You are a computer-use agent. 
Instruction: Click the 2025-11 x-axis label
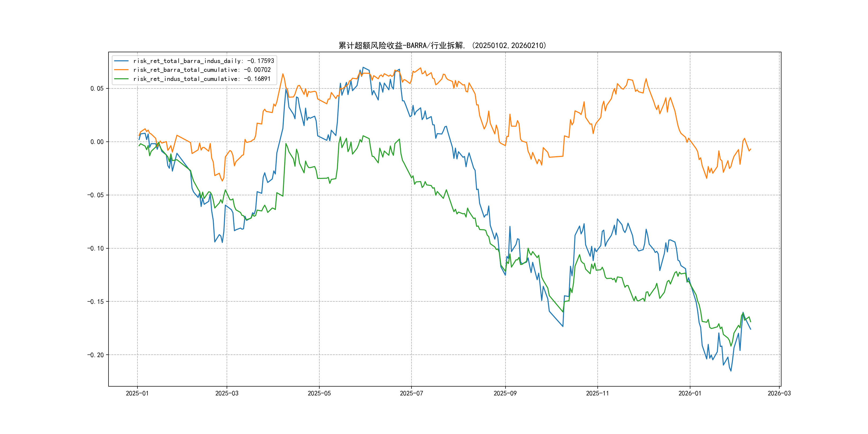(x=597, y=393)
